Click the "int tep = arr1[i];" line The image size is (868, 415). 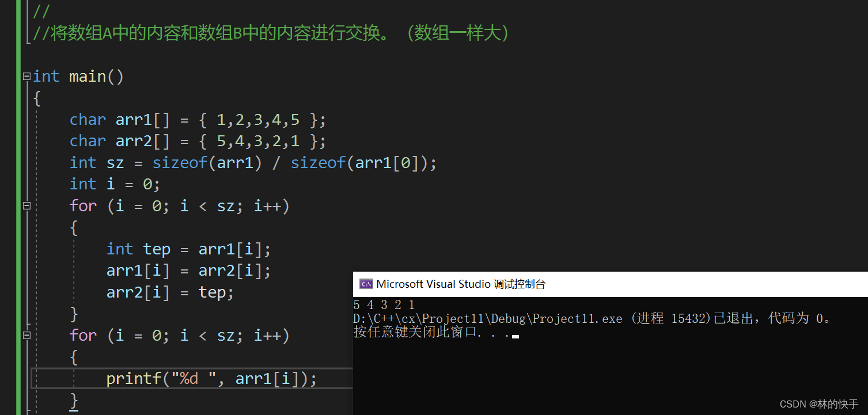coord(189,249)
